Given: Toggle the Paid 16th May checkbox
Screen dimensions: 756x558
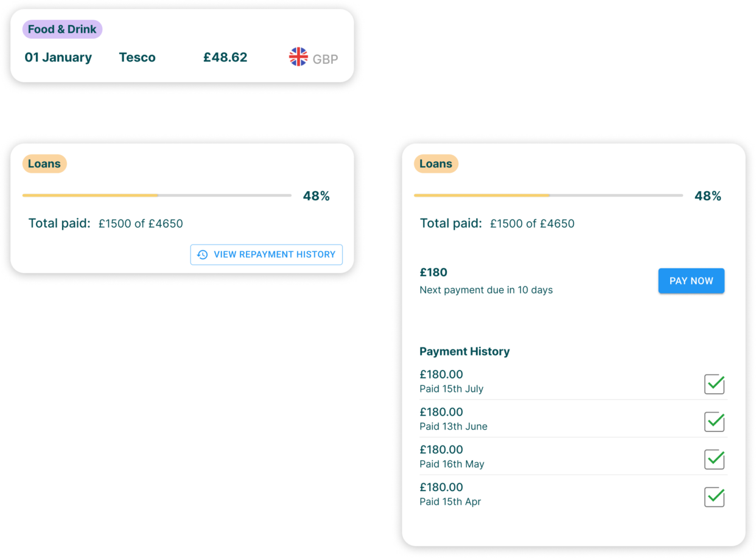Looking at the screenshot, I should coord(714,459).
